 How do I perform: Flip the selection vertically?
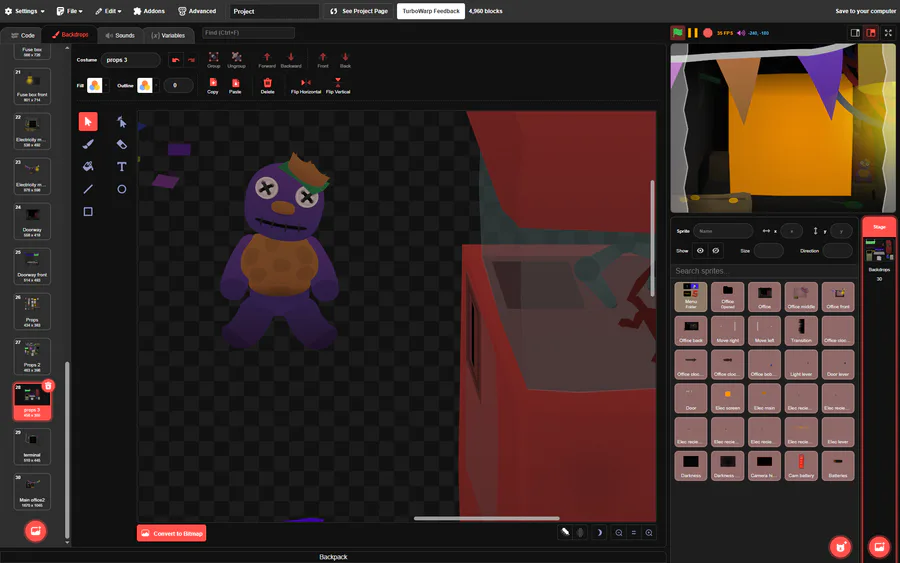coord(338,86)
